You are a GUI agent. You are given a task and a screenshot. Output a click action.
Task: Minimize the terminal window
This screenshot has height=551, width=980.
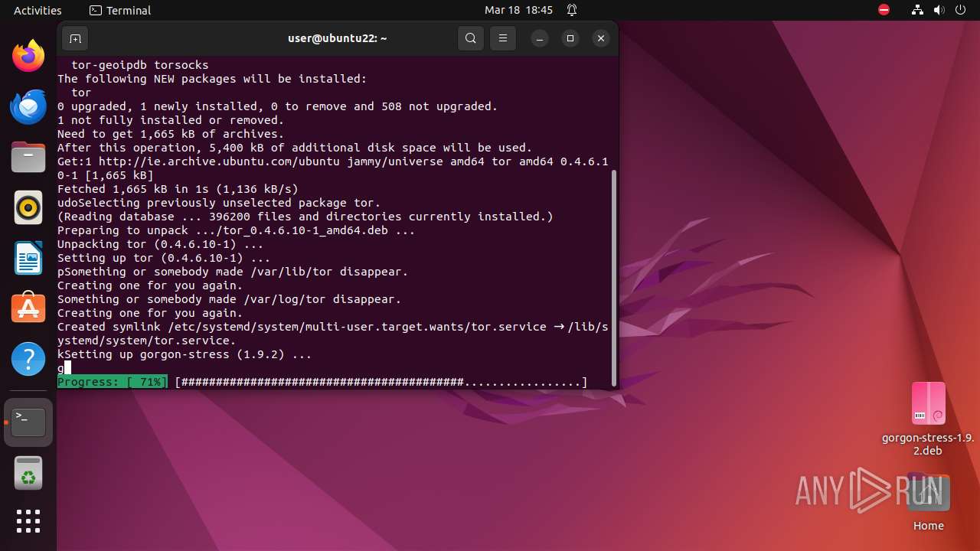click(540, 38)
